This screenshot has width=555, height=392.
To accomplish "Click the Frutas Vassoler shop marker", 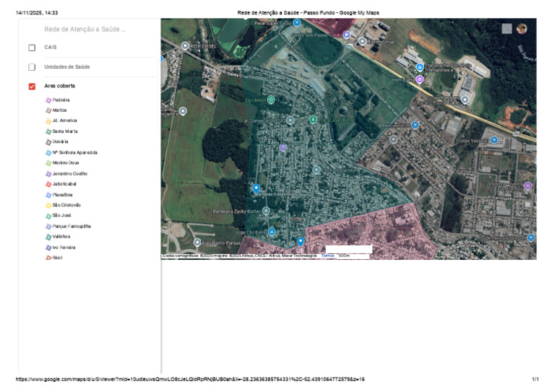I will tap(494, 140).
